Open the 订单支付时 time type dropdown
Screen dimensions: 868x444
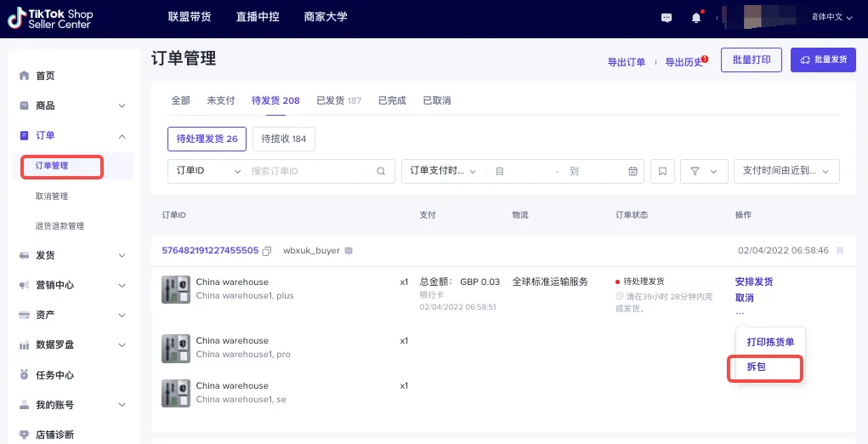(x=443, y=171)
